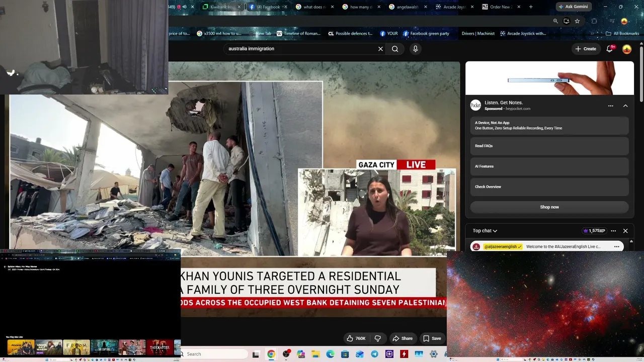This screenshot has width=644, height=362.
Task: Open Microsoft 365 Copilot taskbar icon
Action: tap(301, 354)
